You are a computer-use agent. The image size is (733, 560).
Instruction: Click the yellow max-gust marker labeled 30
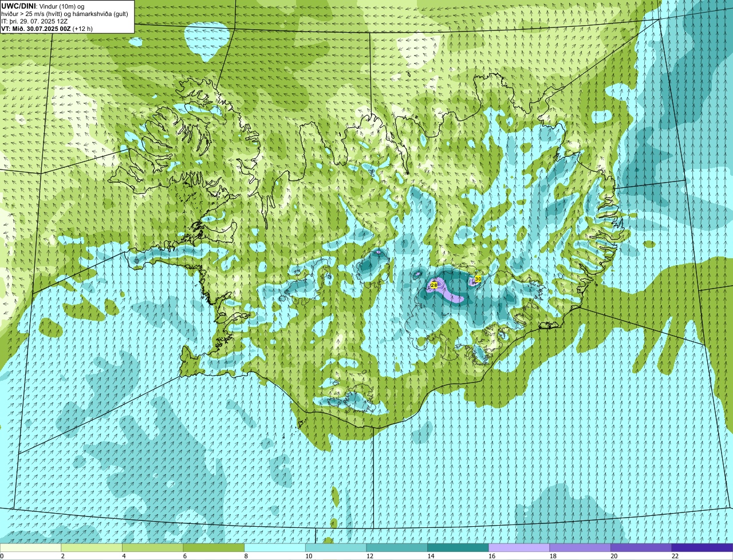[x=478, y=278]
